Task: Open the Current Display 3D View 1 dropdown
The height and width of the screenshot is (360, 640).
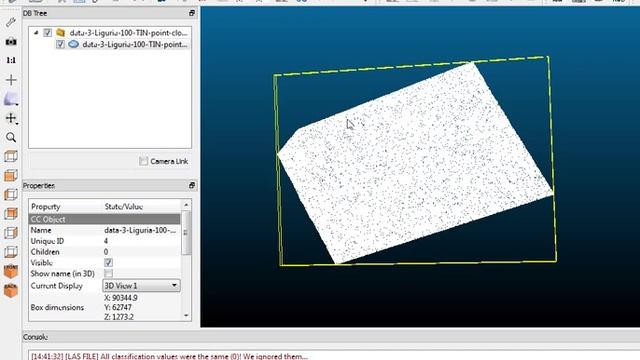Action: tap(141, 285)
